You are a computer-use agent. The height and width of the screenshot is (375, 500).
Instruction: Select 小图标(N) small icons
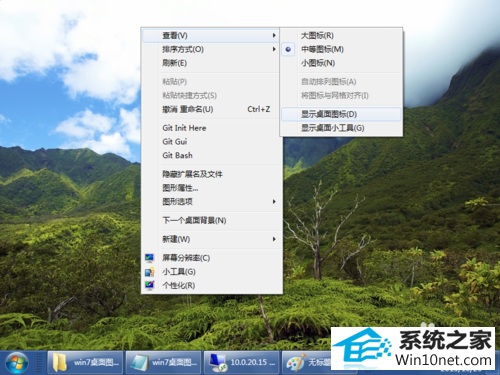341,63
